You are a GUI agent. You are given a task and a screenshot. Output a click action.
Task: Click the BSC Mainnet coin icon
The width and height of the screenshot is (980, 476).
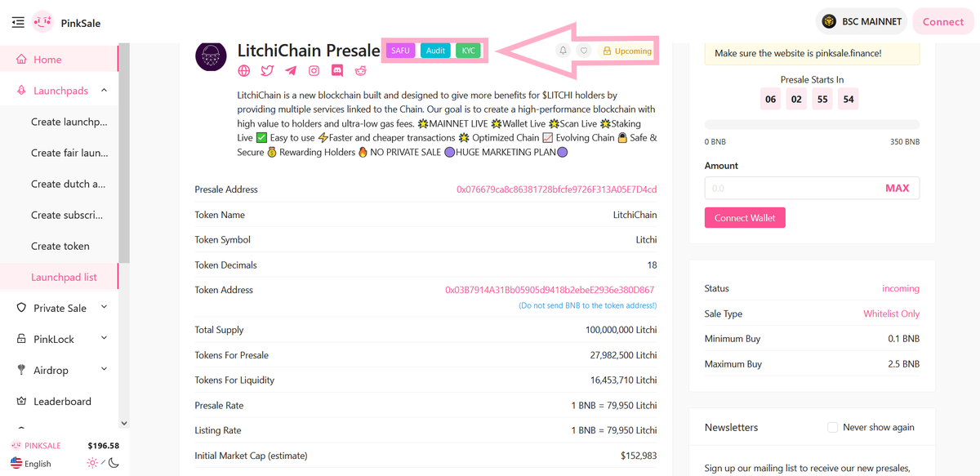[x=829, y=22]
